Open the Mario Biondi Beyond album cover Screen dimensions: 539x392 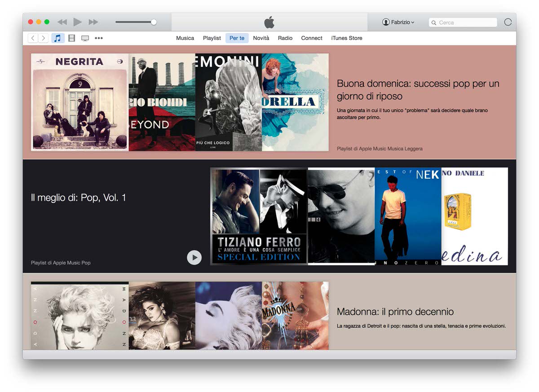tap(162, 102)
